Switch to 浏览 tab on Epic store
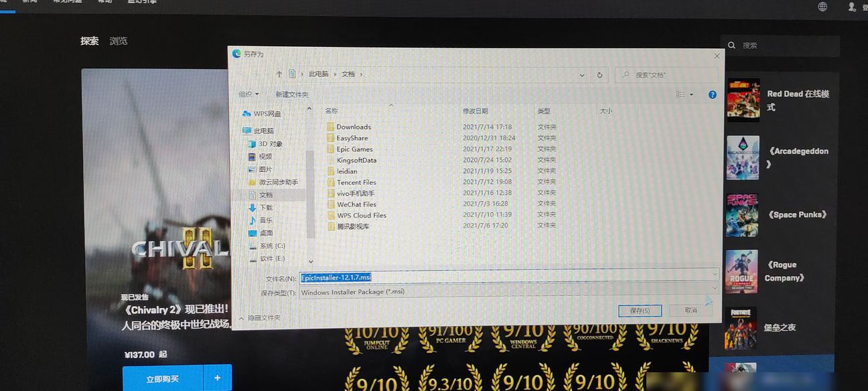The height and width of the screenshot is (391, 868). (119, 41)
